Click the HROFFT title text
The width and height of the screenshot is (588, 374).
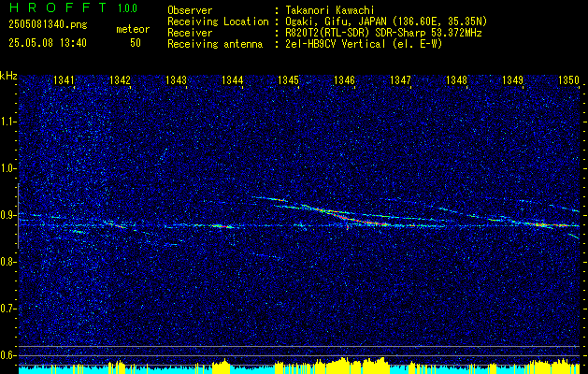(x=58, y=7)
